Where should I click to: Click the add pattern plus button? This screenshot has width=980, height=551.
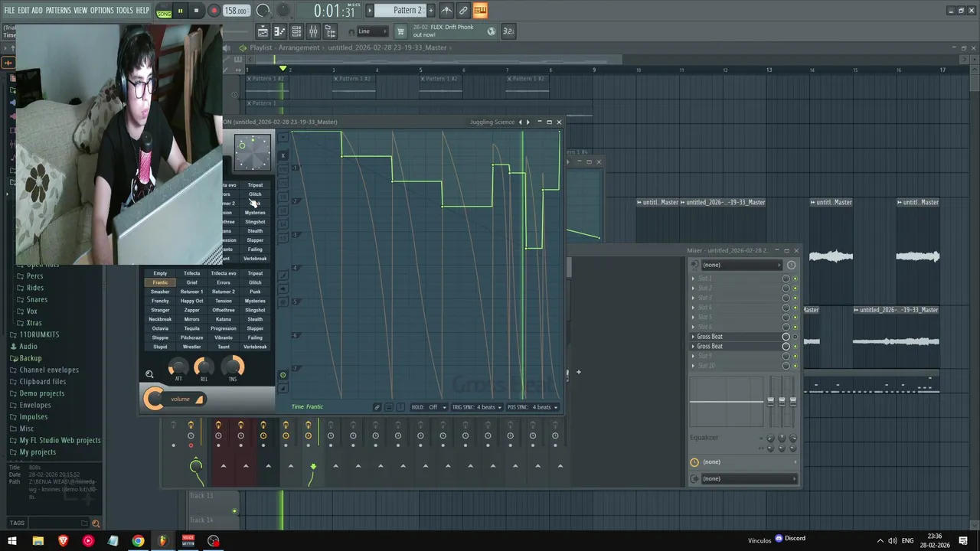pos(431,10)
